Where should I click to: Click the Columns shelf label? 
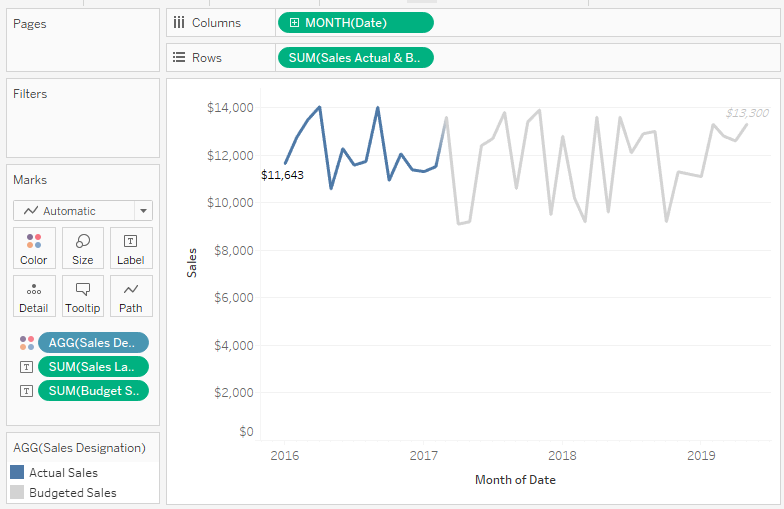[x=208, y=23]
